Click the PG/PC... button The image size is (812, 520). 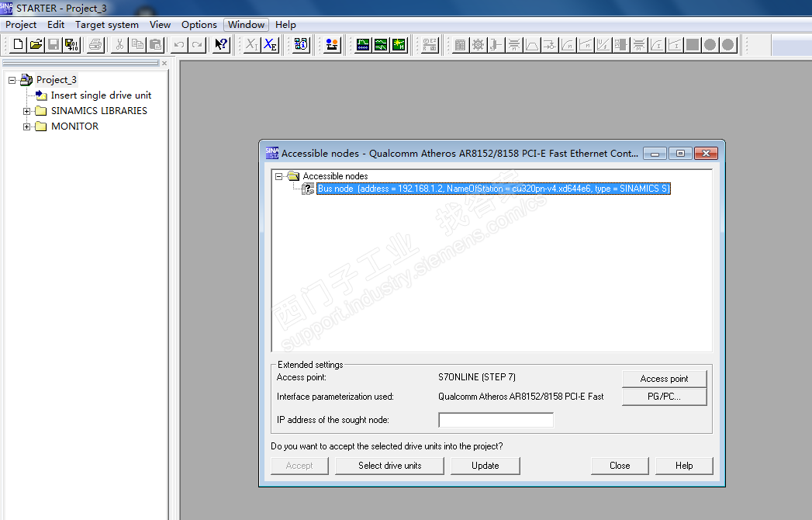(665, 397)
